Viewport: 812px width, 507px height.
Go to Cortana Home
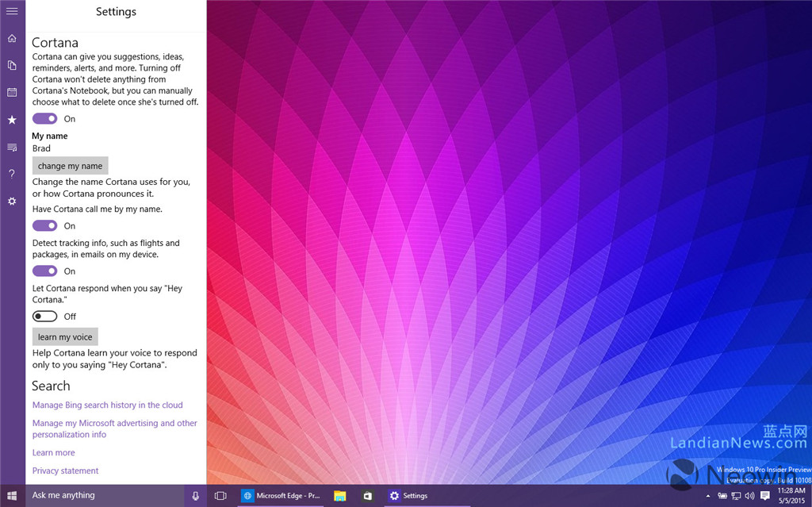coord(11,37)
